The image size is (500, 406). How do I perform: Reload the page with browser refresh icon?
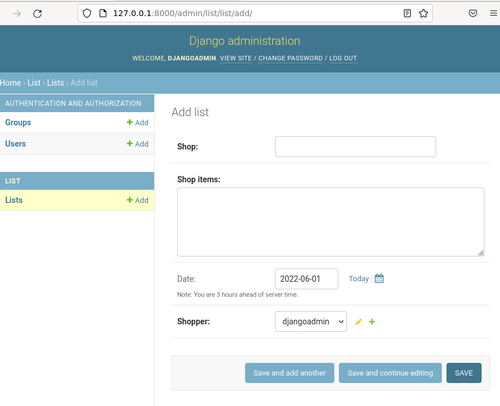tap(37, 13)
